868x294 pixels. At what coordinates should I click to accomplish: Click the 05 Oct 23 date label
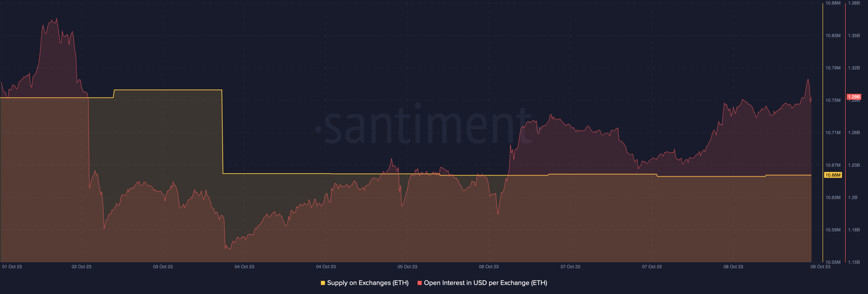[x=407, y=267]
